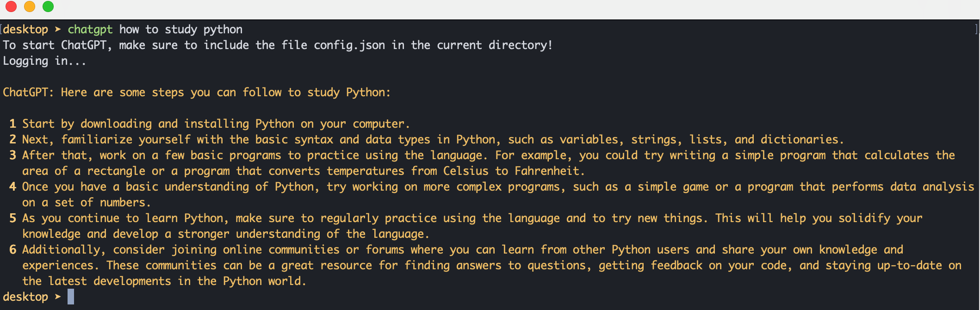Screen dimensions: 980x310
Task: Click the "desktop" prompt on the first line
Action: (x=26, y=30)
